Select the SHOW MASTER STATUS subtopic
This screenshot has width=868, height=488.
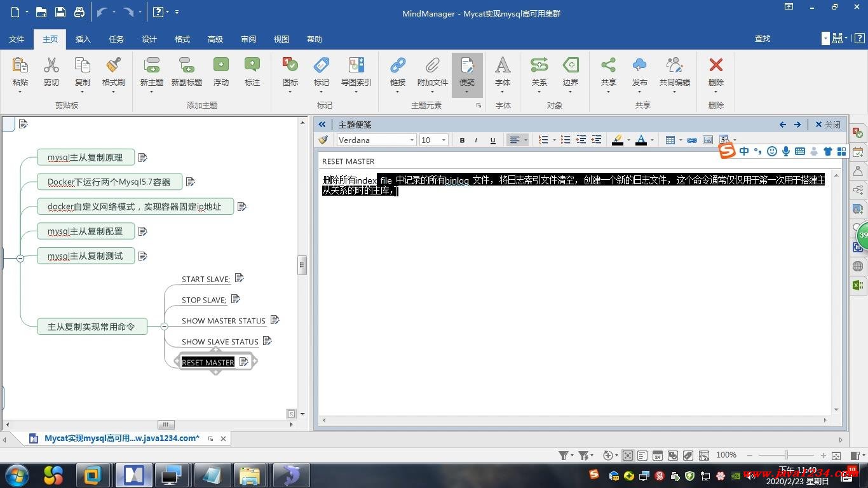point(224,321)
